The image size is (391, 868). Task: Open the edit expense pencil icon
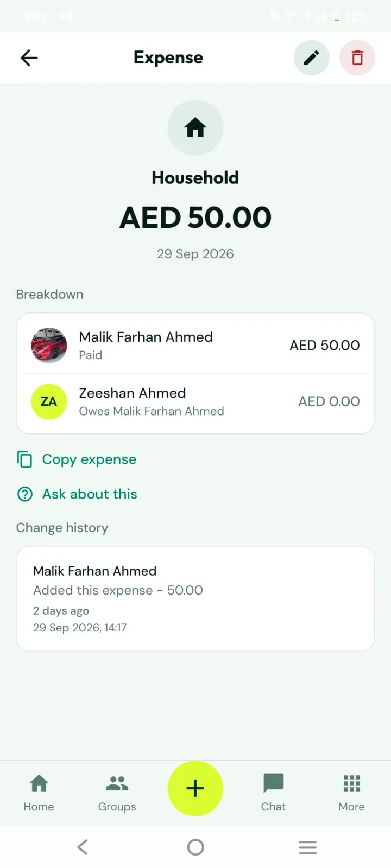pyautogui.click(x=311, y=58)
